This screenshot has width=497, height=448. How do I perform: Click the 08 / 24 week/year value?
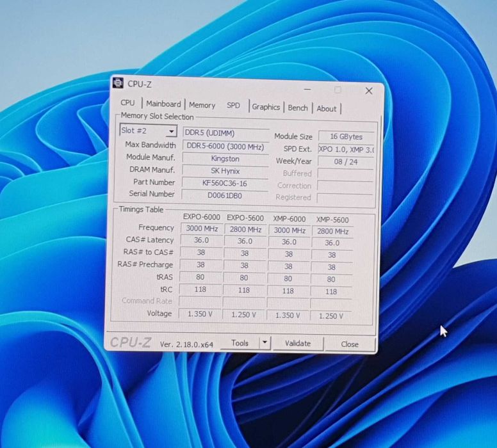pos(345,162)
